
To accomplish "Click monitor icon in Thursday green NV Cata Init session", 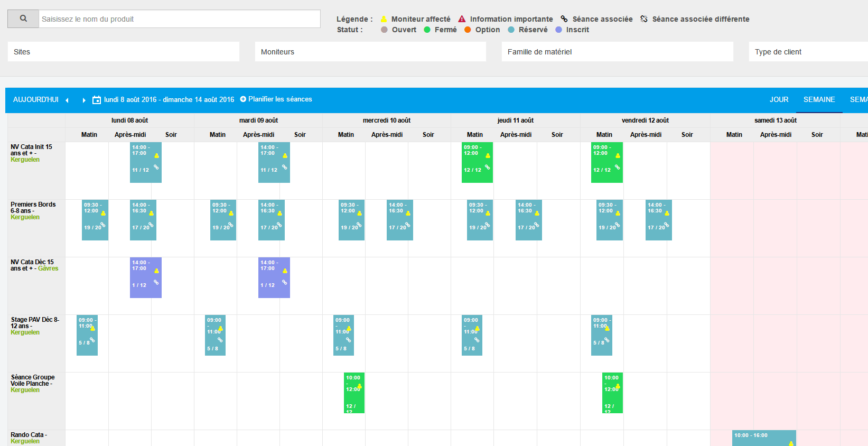I will coord(488,155).
